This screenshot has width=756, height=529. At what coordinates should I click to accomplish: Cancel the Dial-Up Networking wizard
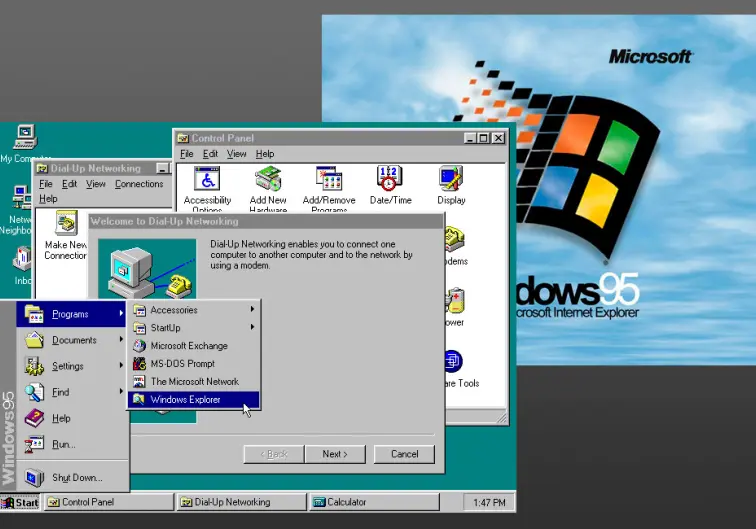(x=404, y=454)
